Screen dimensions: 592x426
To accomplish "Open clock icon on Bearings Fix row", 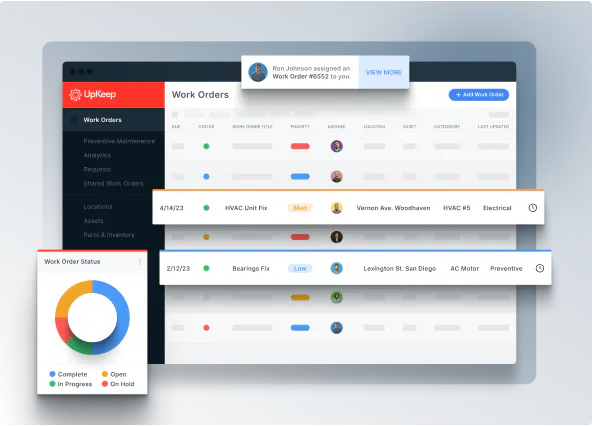I will click(540, 268).
